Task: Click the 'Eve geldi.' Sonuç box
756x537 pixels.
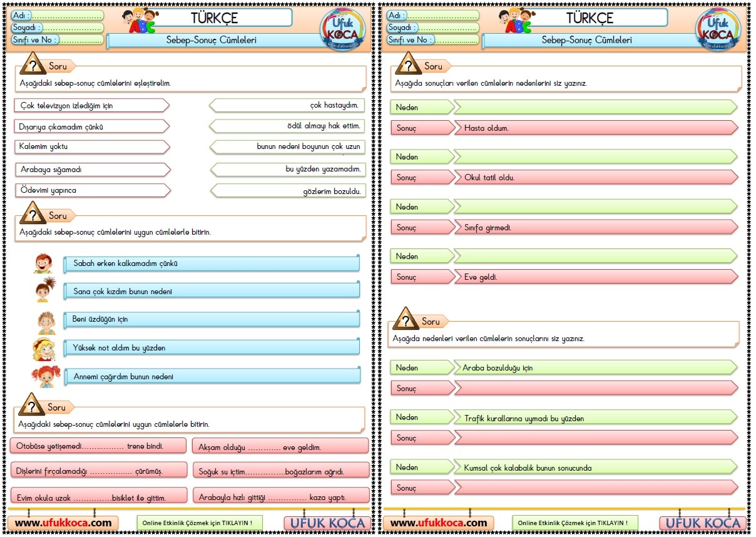Action: pos(596,277)
